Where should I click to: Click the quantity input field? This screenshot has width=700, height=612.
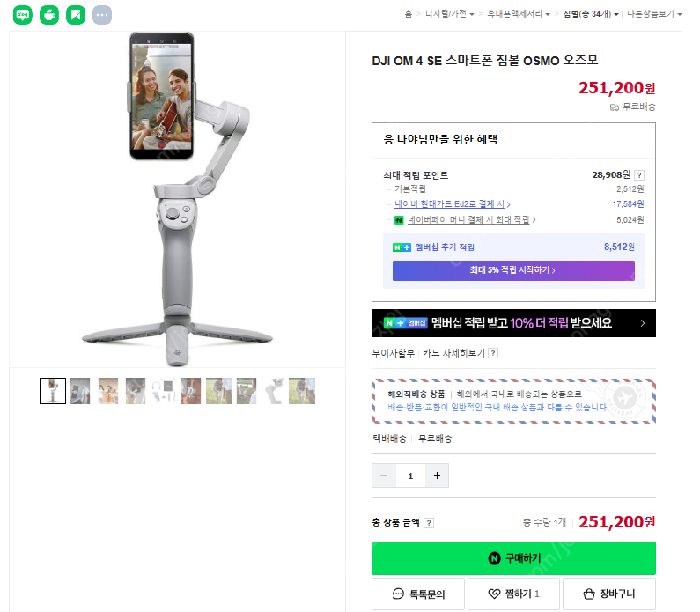coord(410,476)
